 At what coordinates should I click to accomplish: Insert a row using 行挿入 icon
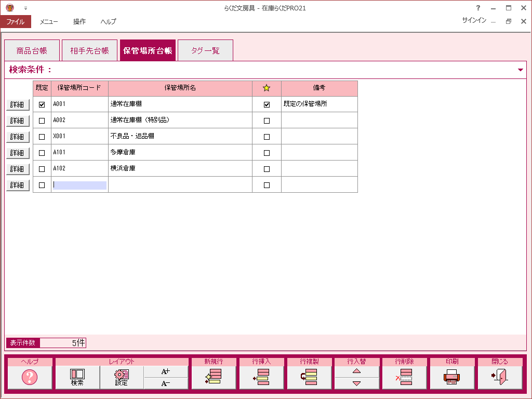point(261,377)
